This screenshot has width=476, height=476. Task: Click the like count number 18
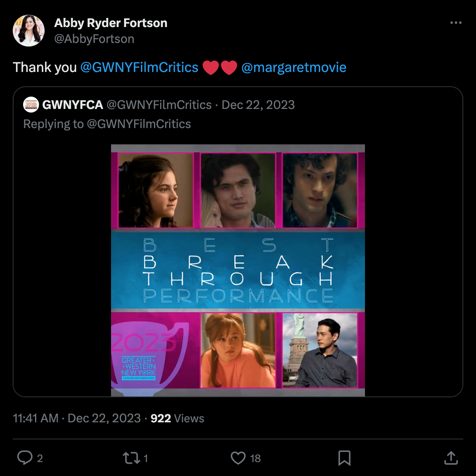click(255, 459)
